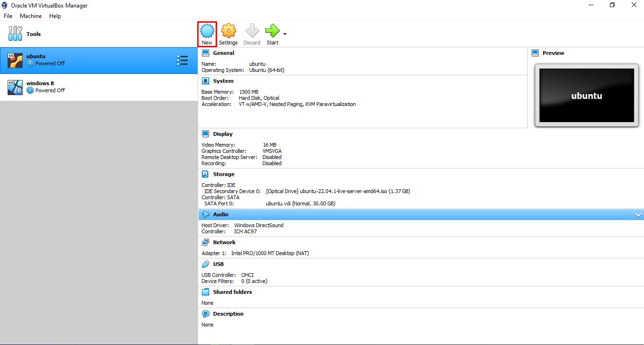Image resolution: width=644 pixels, height=345 pixels.
Task: Click the Description speech bubble icon
Action: tap(205, 314)
